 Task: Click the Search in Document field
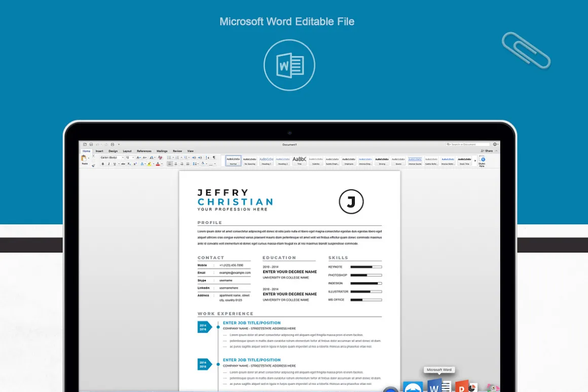468,144
